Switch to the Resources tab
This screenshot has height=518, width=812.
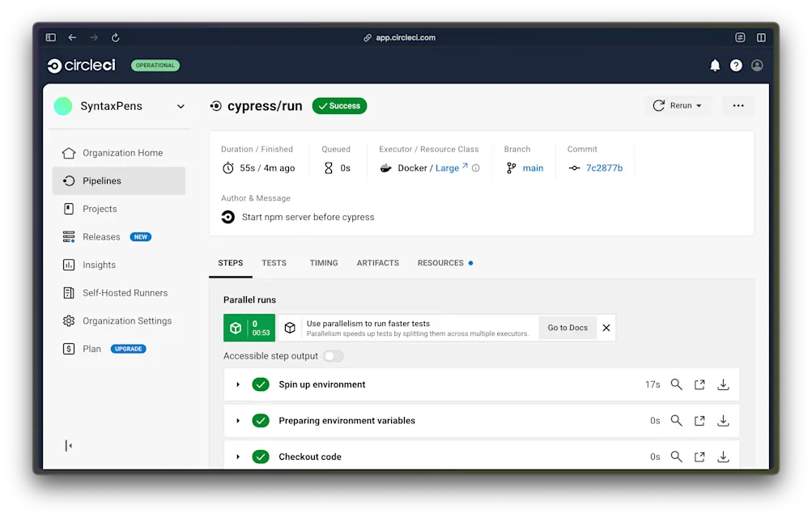point(444,263)
